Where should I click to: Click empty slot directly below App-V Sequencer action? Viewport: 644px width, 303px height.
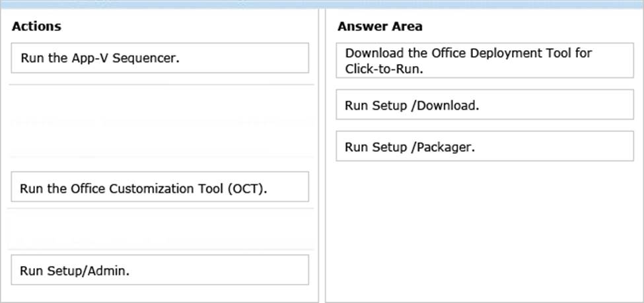pos(161,103)
